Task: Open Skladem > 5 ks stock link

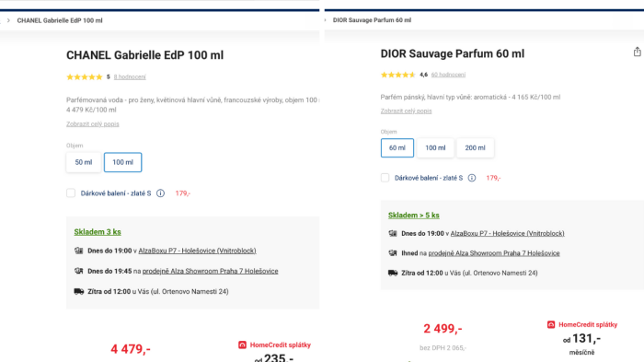Action: pos(414,216)
